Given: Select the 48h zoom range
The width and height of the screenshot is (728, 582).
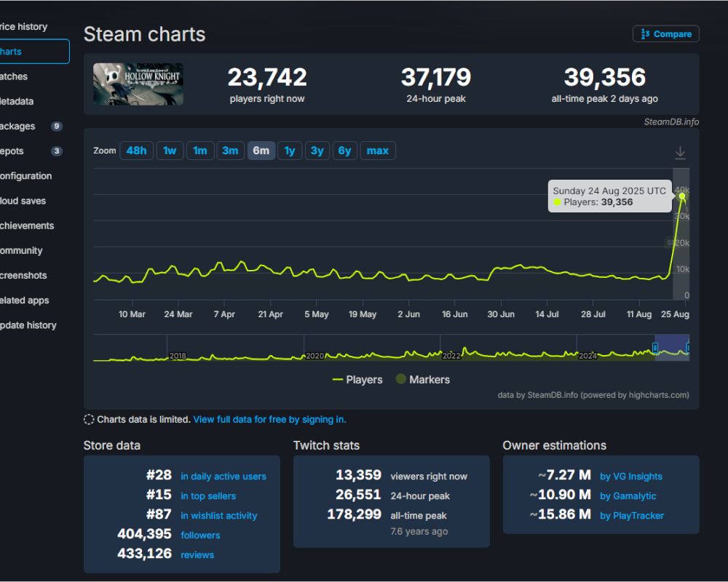Looking at the screenshot, I should [136, 151].
